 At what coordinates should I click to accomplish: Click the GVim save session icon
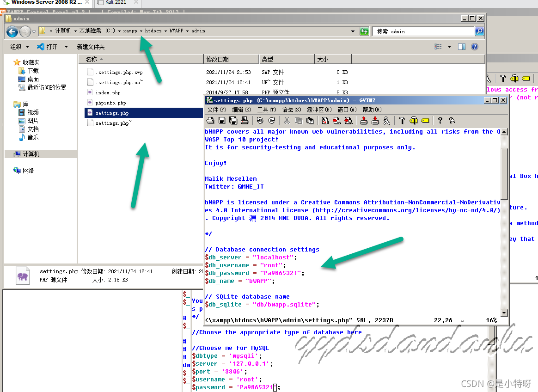375,121
